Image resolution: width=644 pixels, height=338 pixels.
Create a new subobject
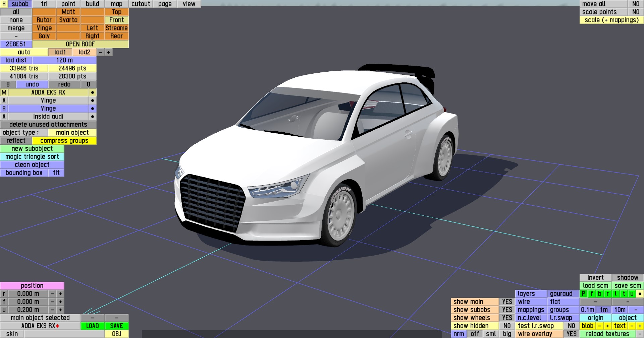point(32,148)
